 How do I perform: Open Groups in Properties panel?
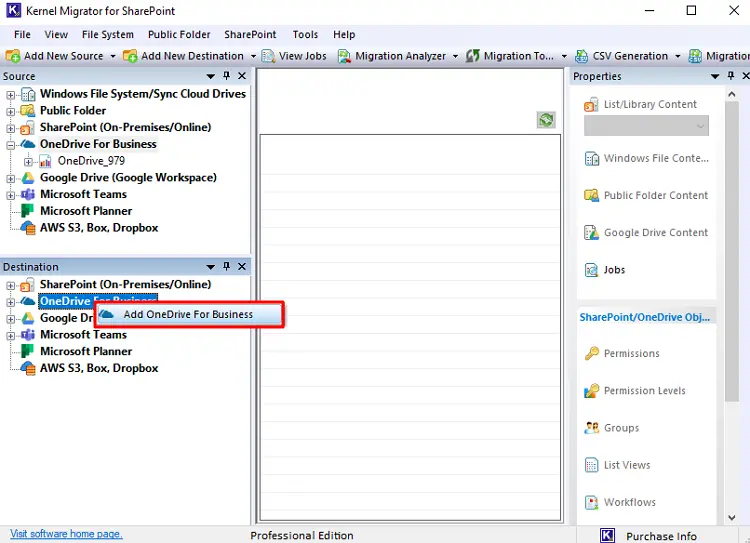(x=621, y=428)
